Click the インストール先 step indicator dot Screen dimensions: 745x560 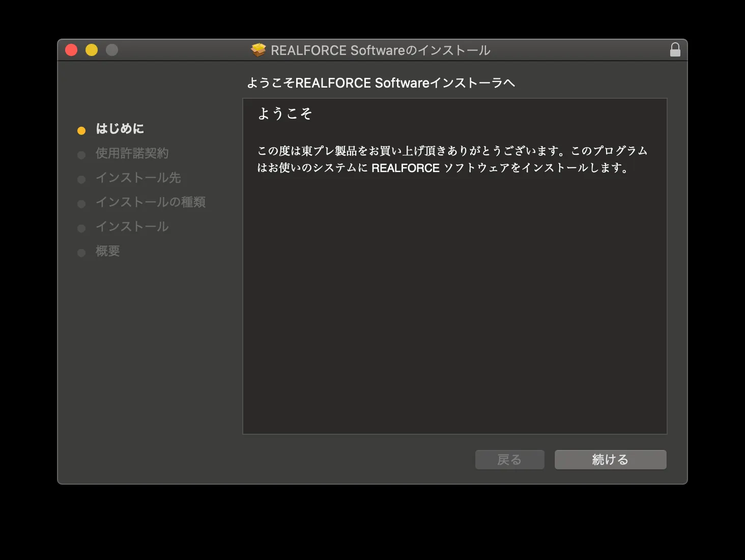click(x=81, y=179)
